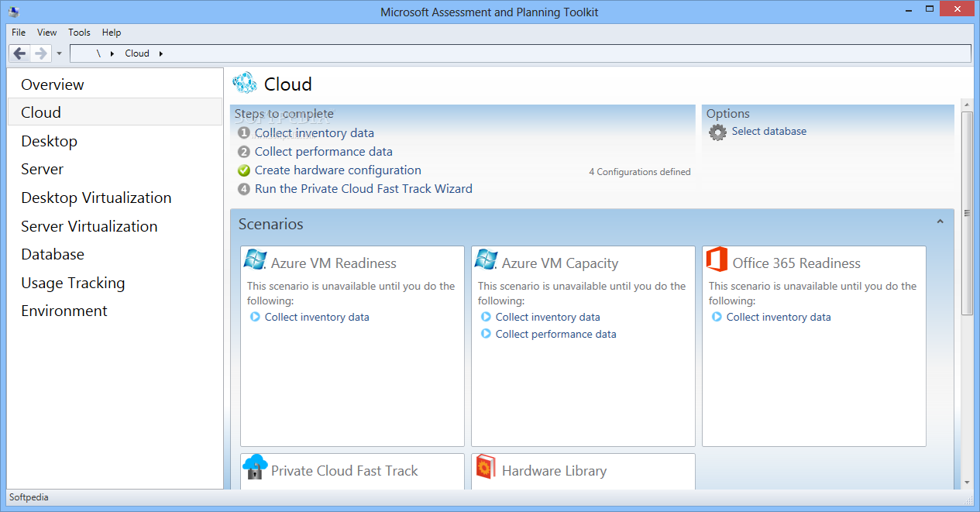Click the 4 Configurations defined text

(640, 172)
